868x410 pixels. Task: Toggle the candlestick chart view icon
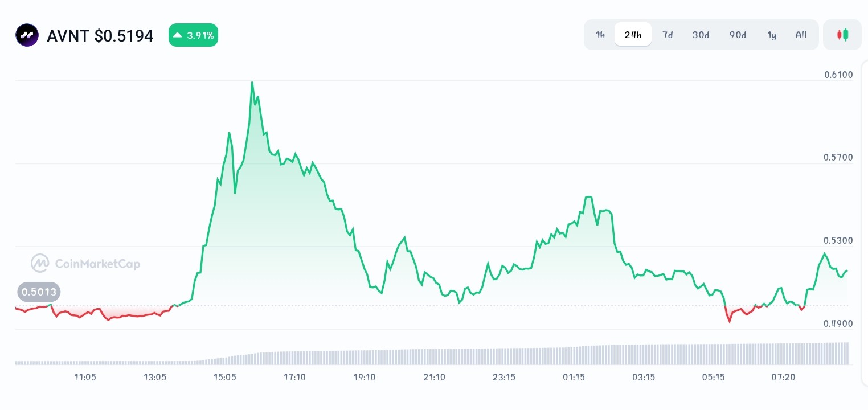pos(842,35)
